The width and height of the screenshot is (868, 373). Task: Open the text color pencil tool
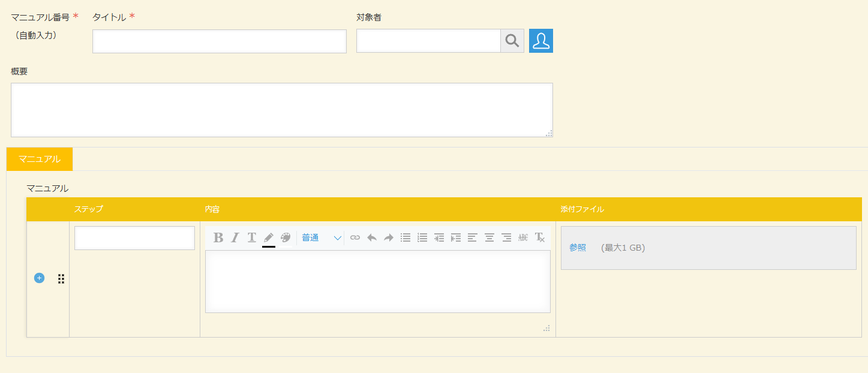point(269,238)
